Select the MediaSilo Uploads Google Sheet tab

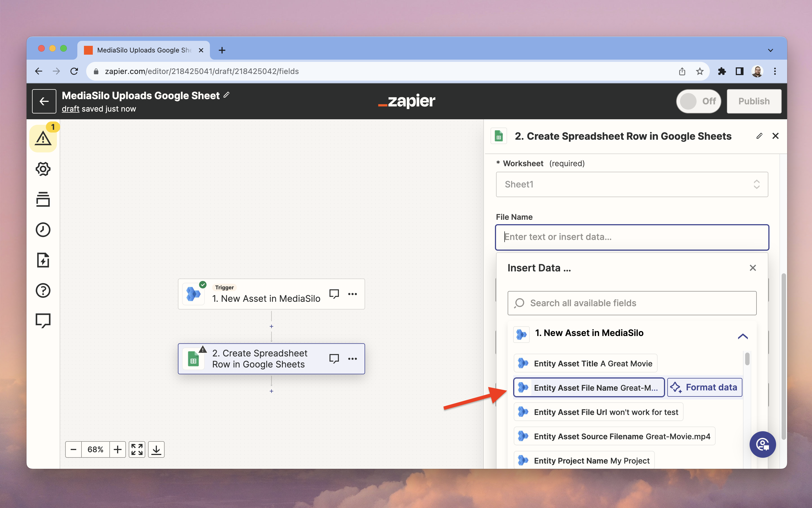point(144,50)
